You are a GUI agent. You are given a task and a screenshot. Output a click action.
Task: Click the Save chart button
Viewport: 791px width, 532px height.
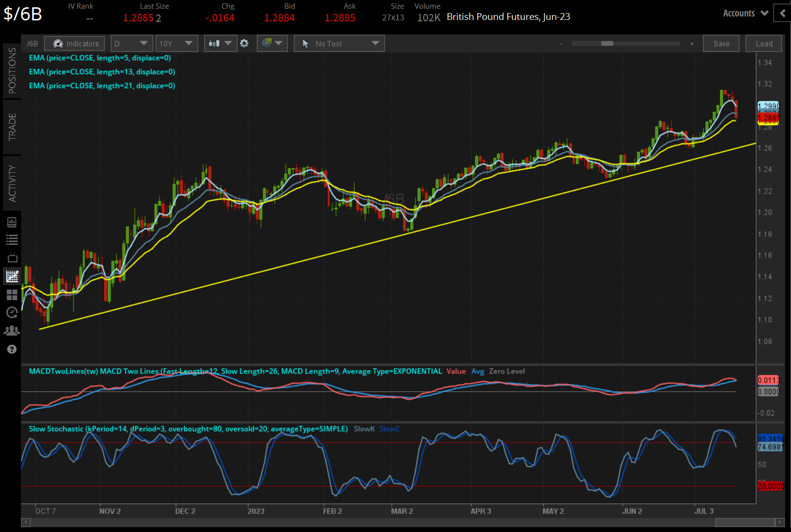(x=721, y=44)
